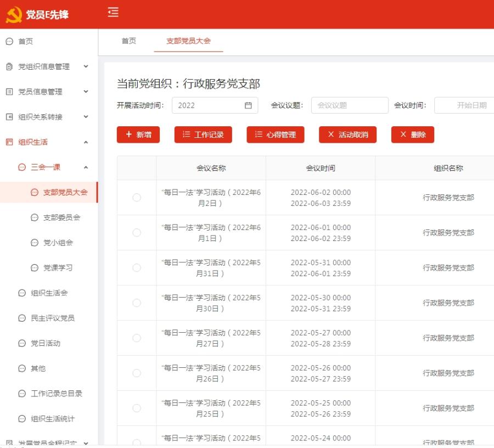The image size is (494, 448).
Task: Click the 党组织信息管理 sidebar icon
Action: 9,67
